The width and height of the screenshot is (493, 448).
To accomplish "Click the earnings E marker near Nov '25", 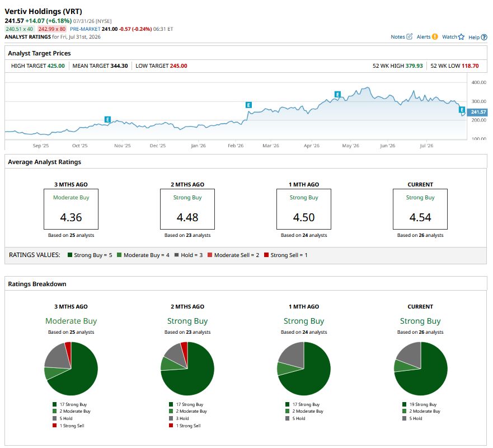I will coord(107,119).
